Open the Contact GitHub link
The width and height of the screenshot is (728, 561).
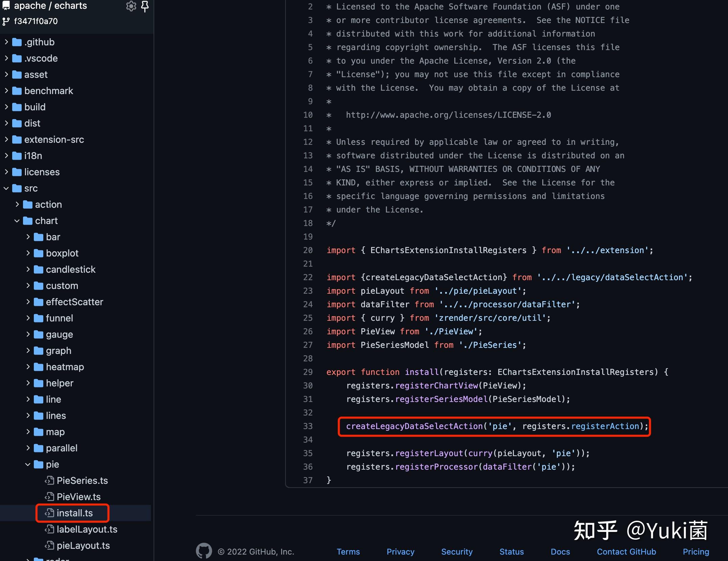[x=626, y=552]
